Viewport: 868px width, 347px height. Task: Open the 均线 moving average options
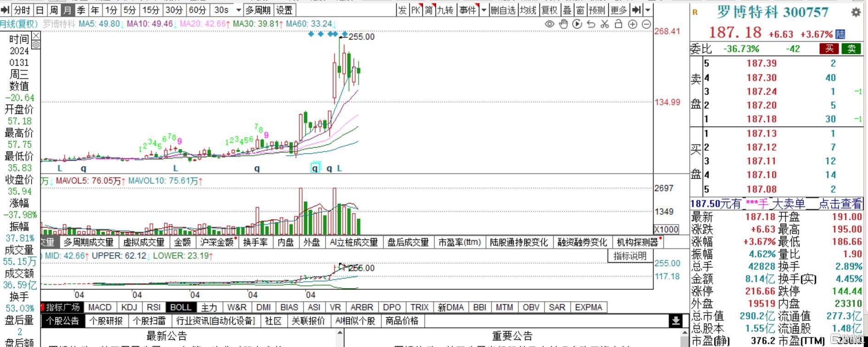point(528,10)
